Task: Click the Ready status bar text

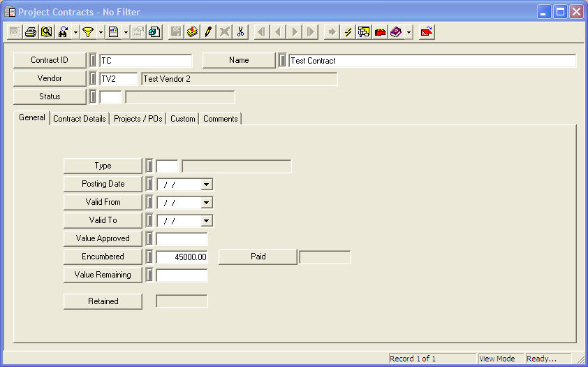Action: coord(541,359)
